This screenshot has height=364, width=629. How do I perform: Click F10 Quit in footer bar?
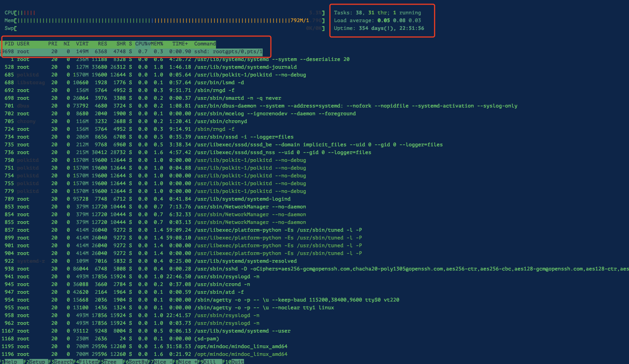(x=233, y=362)
